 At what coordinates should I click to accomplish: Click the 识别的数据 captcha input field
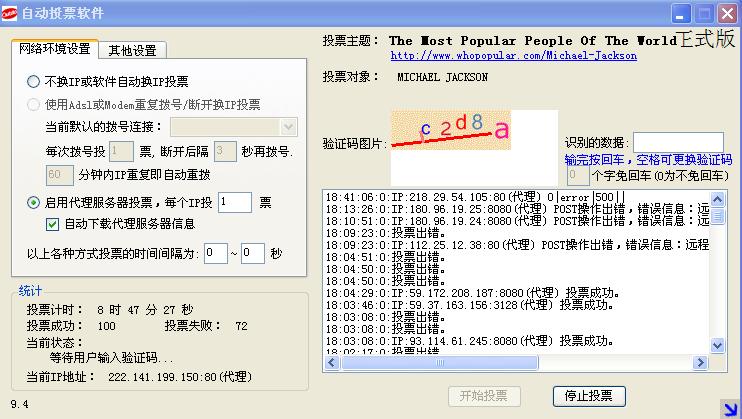[x=678, y=142]
